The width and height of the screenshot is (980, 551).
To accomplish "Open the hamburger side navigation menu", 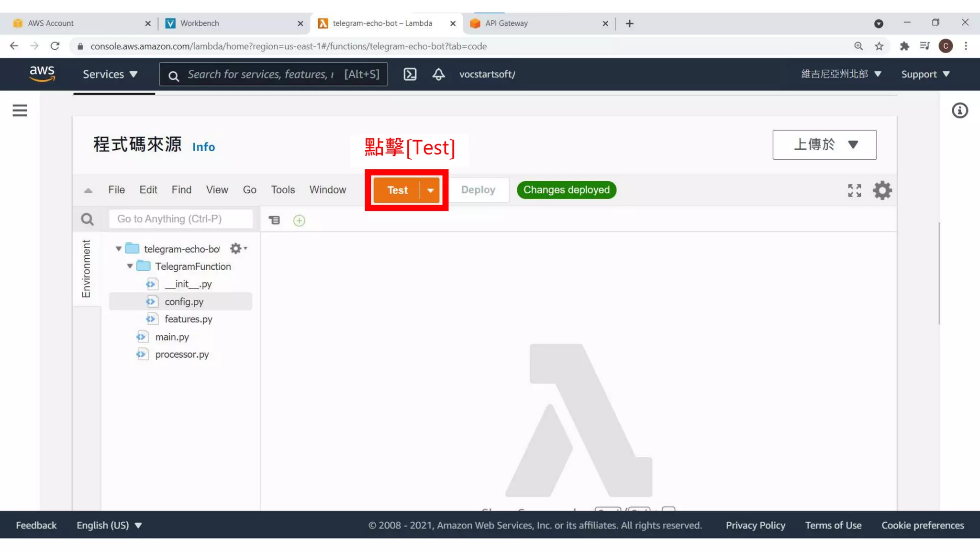I will click(x=20, y=110).
